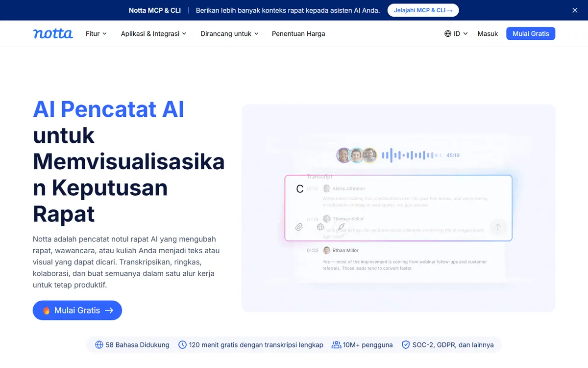588x368 pixels.
Task: Expand the Dirancang untuk menu
Action: click(x=229, y=34)
